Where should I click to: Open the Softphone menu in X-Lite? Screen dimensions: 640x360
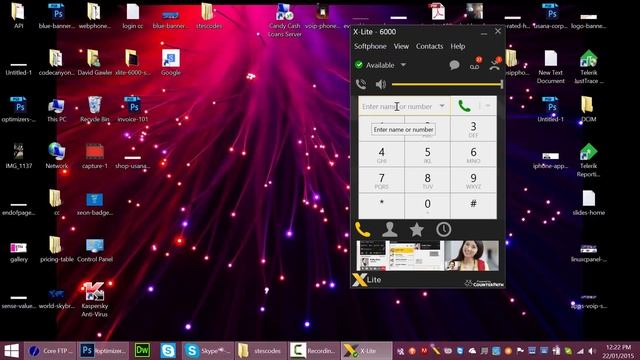370,46
